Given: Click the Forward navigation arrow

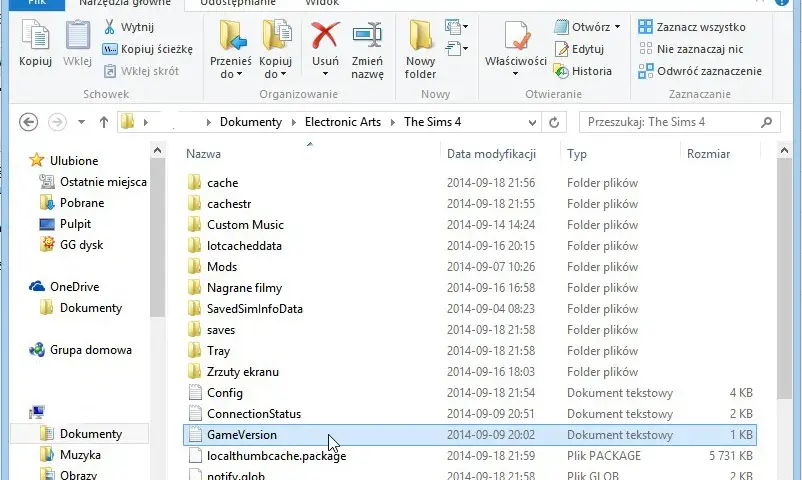Looking at the screenshot, I should click(x=57, y=122).
